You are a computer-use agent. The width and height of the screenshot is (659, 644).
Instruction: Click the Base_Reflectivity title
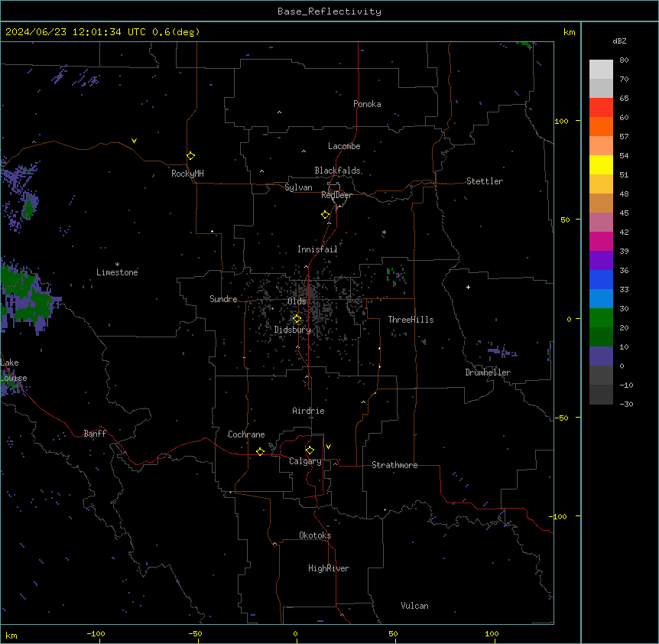[x=329, y=11]
